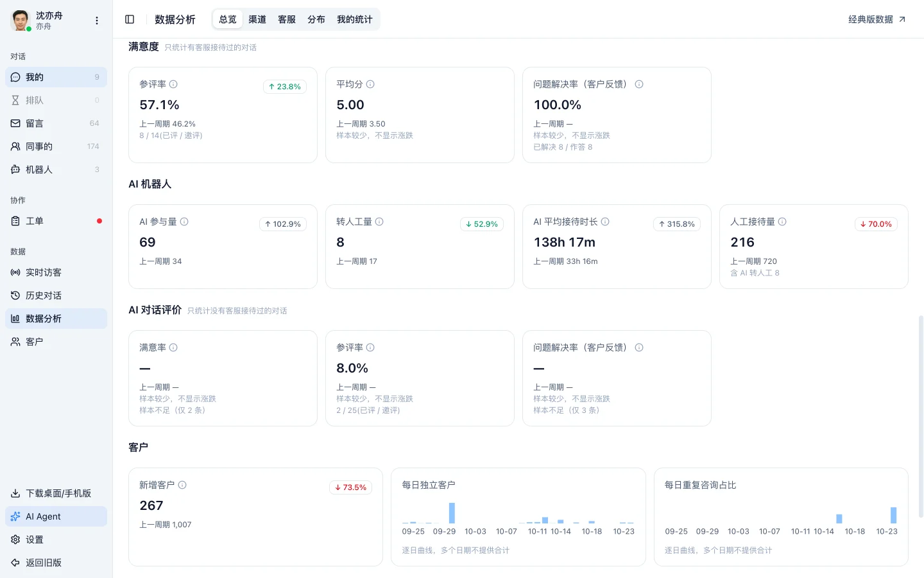Click info icon next to 满意度 参评率
Viewport: 924px width, 578px height.
[173, 84]
